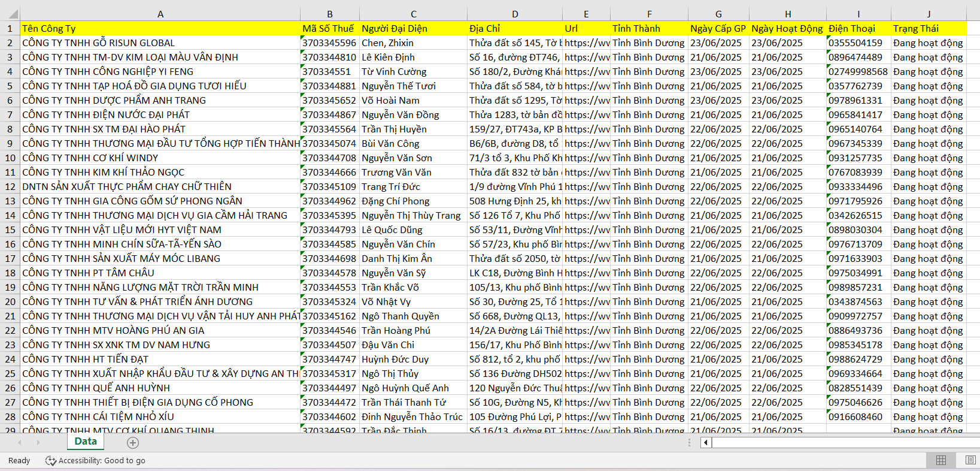Click the Tên Công Ty header cell

[160, 28]
